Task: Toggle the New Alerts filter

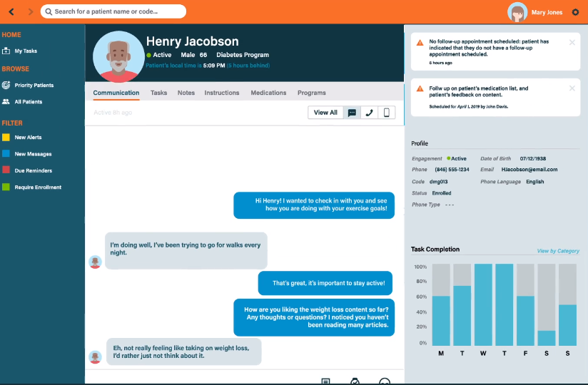Action: tap(6, 137)
